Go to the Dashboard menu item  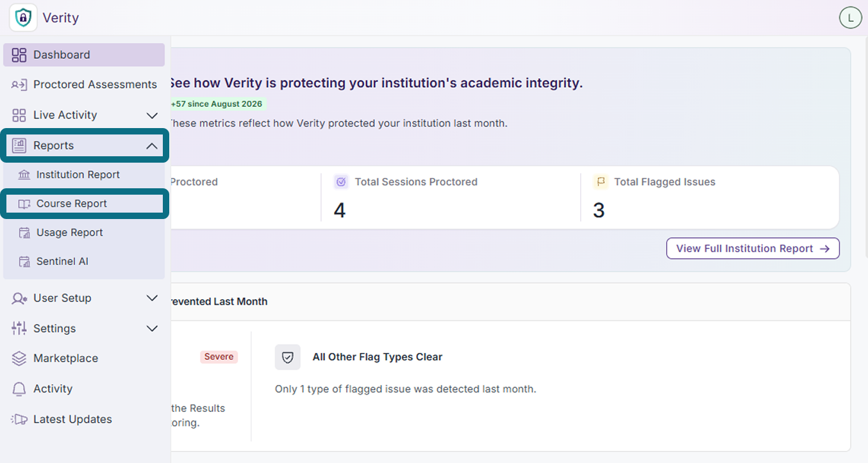point(84,55)
